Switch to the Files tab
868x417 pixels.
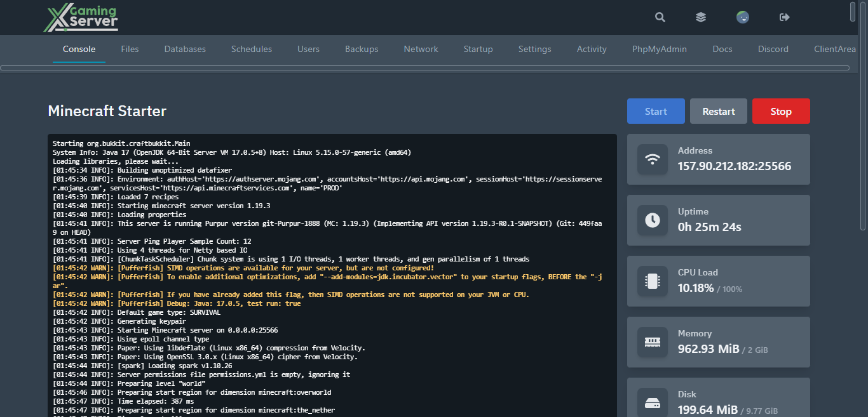[130, 49]
